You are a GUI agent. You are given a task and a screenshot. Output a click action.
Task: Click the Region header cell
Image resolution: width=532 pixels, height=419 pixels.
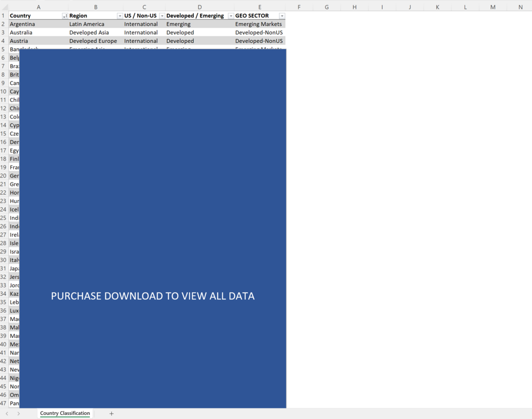tap(96, 15)
